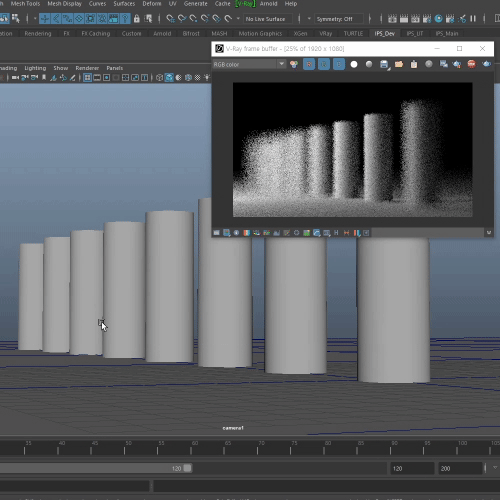Click the lock selection padlock icon

136,19
